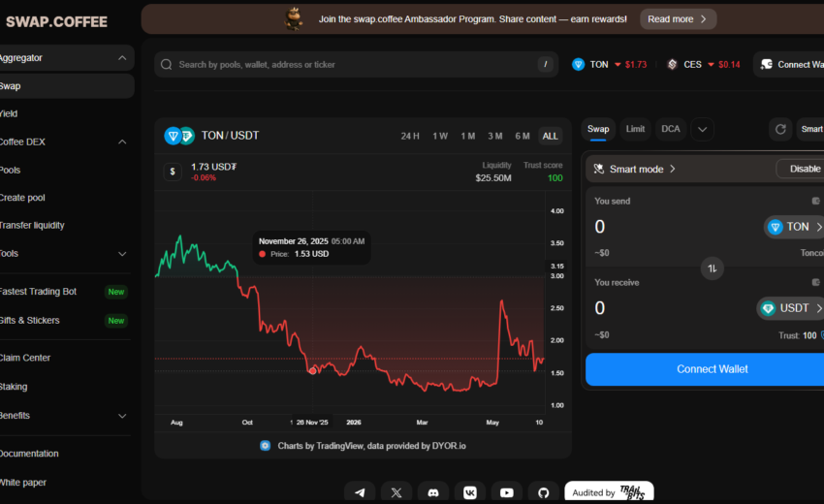Open Swap in the sidebar
Image resolution: width=824 pixels, height=504 pixels.
click(66, 86)
